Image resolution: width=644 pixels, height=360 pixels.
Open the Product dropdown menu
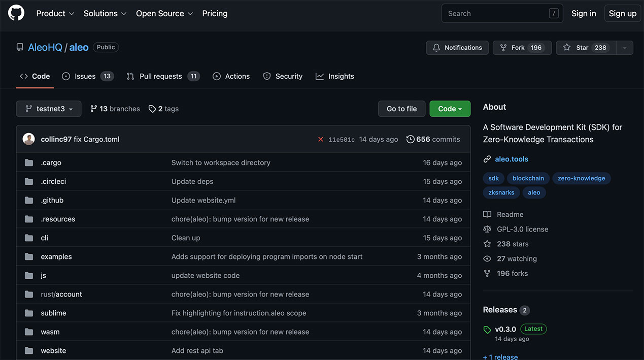(x=55, y=13)
